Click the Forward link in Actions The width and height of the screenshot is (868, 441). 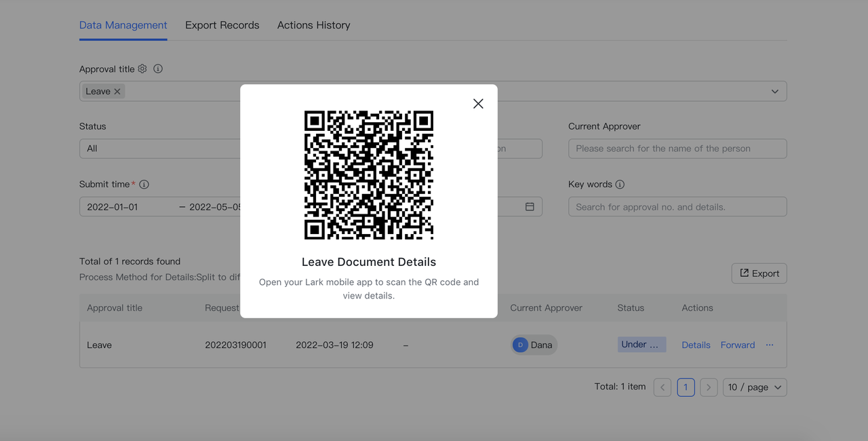point(738,345)
